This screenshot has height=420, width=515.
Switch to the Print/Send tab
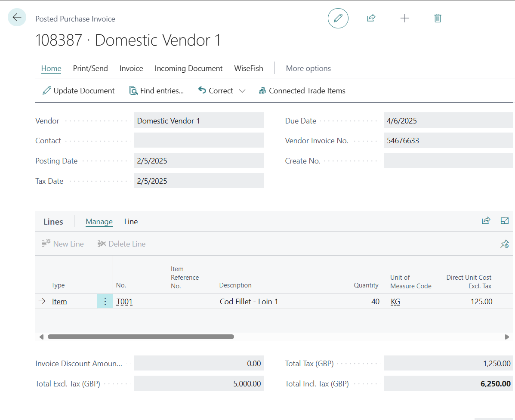coord(90,68)
